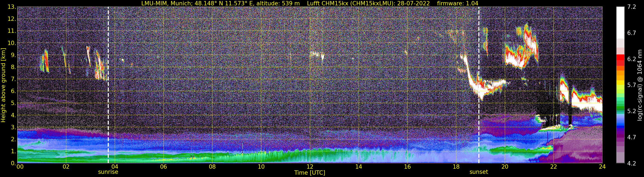Click the height axis tick '3.'

tap(13, 127)
